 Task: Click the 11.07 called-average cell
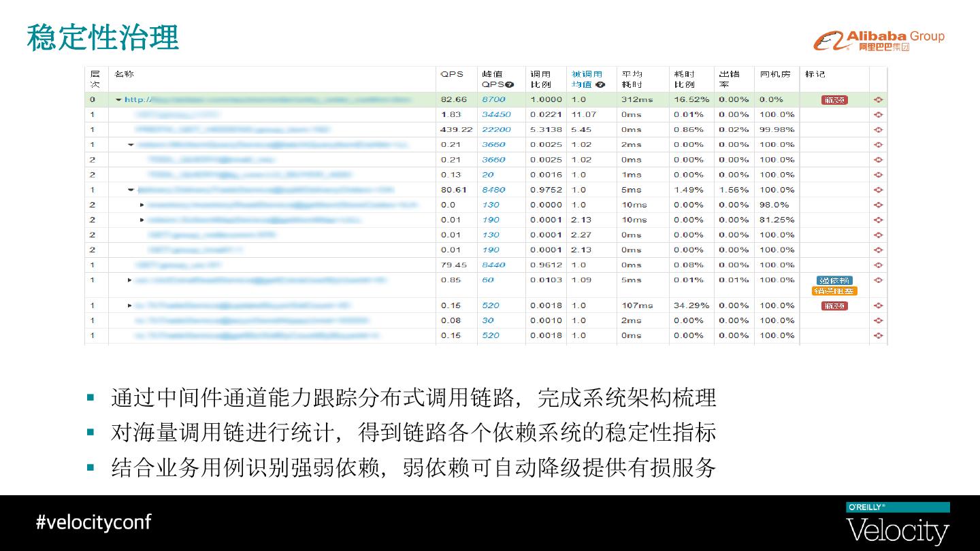[584, 115]
